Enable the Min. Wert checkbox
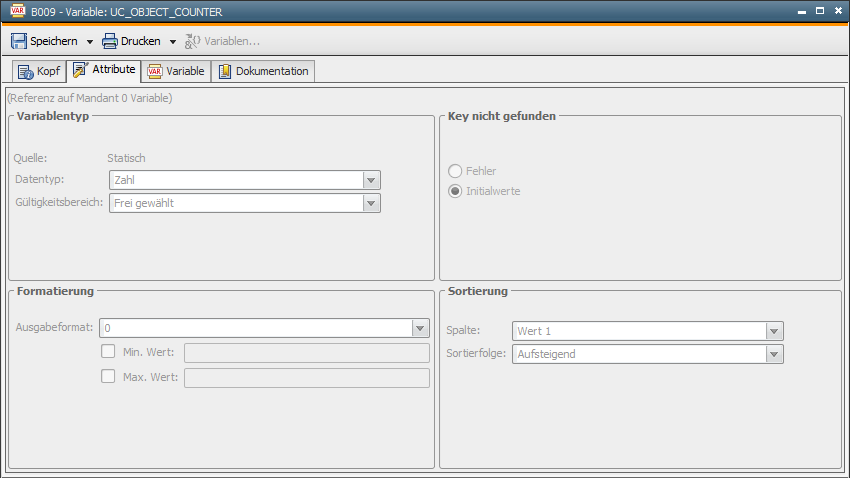This screenshot has width=850, height=478. point(108,352)
